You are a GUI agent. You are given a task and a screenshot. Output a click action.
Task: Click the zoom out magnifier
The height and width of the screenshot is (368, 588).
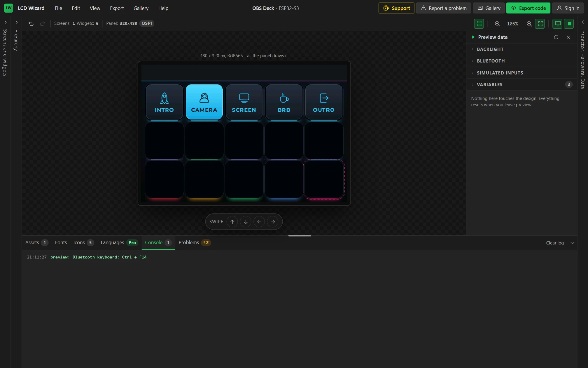pos(497,24)
